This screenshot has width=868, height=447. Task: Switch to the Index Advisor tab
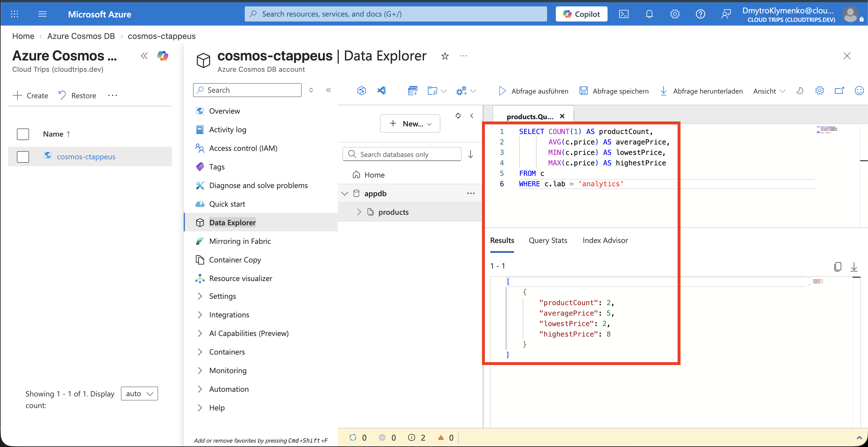(x=605, y=240)
